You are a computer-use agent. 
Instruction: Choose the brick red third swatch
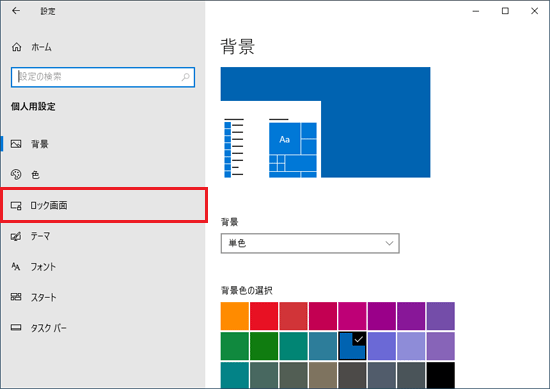(x=294, y=316)
